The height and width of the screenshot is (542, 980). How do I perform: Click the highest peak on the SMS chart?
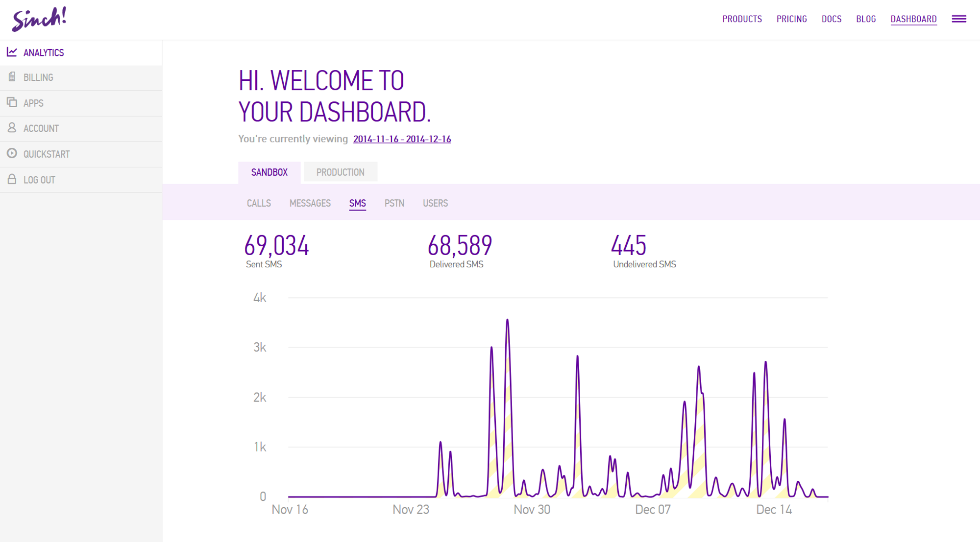click(507, 320)
